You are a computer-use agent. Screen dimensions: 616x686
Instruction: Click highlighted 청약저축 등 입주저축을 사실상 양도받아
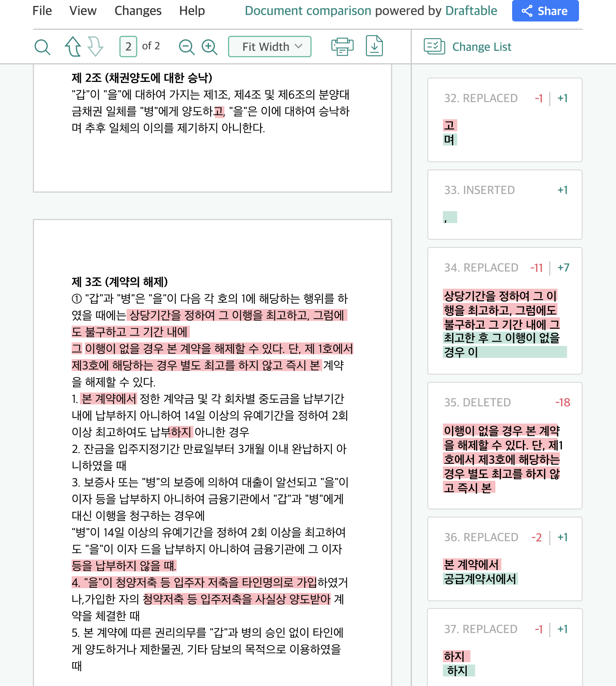(x=237, y=599)
